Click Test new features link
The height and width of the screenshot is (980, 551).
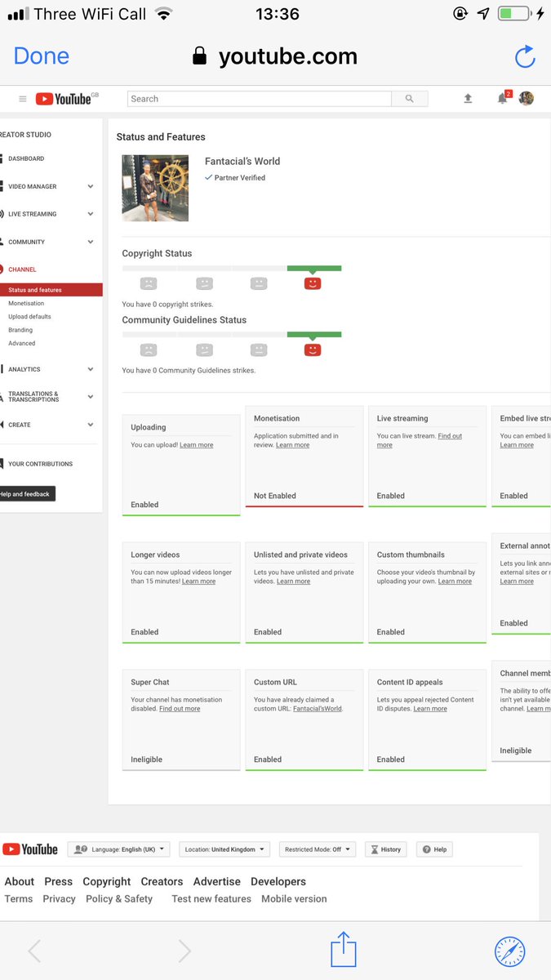click(211, 899)
